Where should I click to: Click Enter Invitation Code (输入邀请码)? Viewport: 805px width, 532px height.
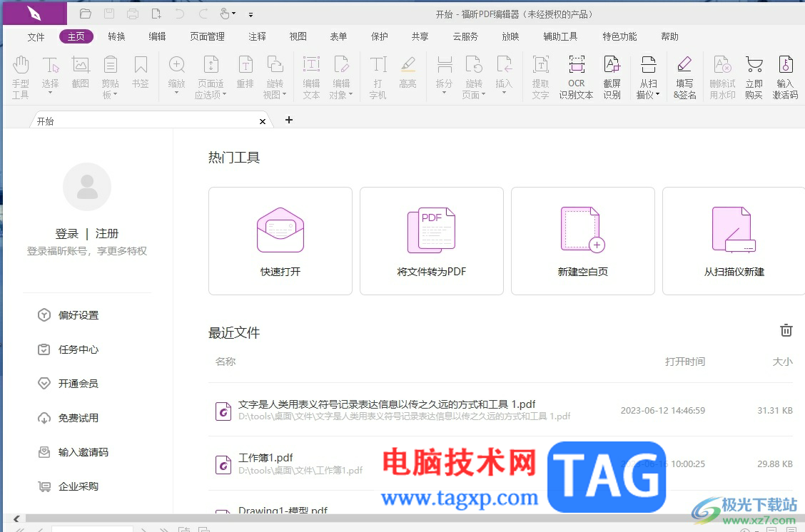point(74,452)
